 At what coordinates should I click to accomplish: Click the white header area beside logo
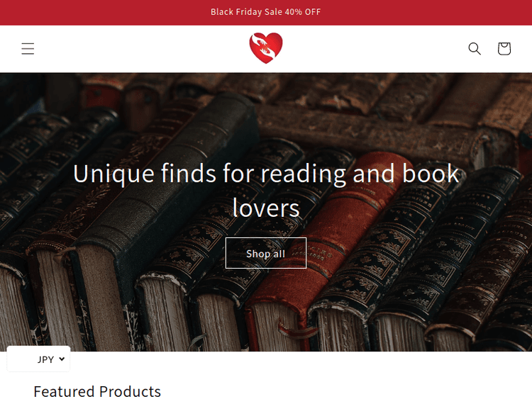pyautogui.click(x=373, y=48)
